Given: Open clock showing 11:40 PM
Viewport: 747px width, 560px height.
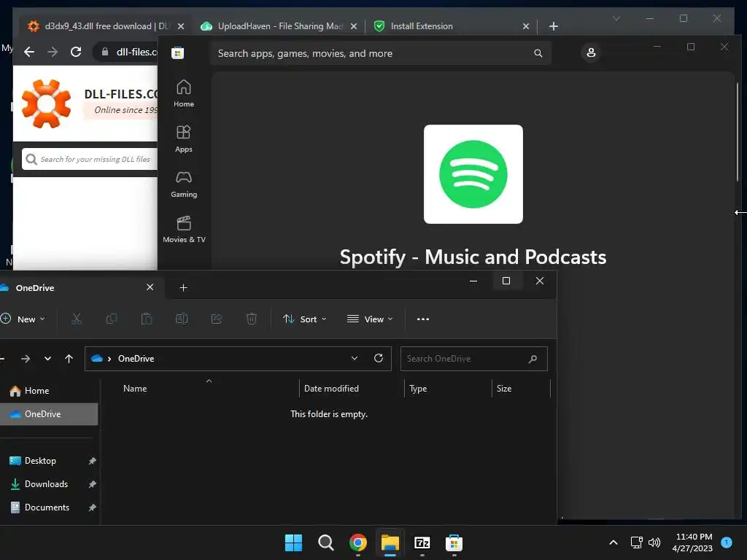Looking at the screenshot, I should coord(694,542).
